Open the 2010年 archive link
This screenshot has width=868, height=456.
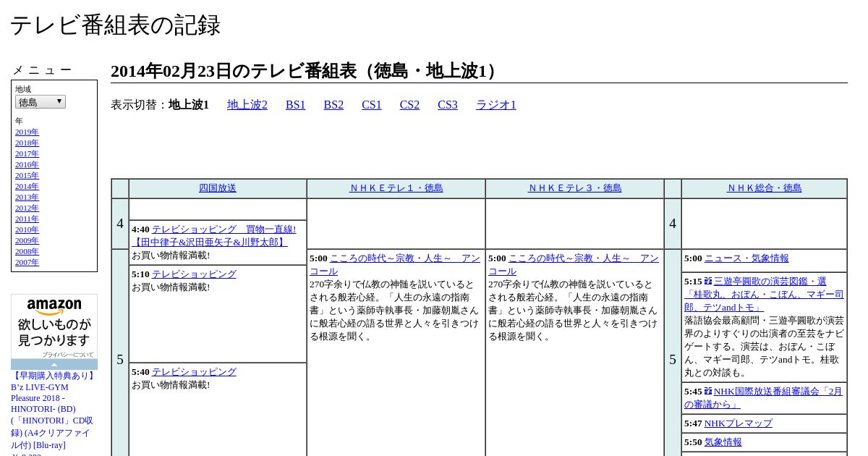pyautogui.click(x=27, y=229)
